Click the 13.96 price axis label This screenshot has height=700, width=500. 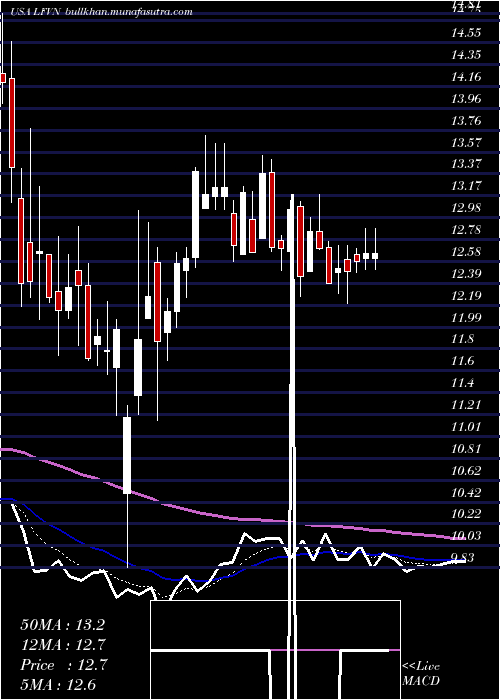[x=466, y=98]
